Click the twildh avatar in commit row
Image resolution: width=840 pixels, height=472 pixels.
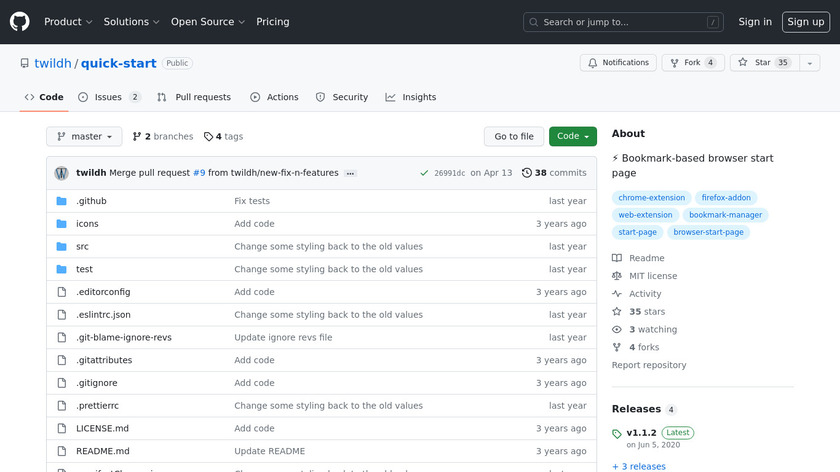[61, 173]
